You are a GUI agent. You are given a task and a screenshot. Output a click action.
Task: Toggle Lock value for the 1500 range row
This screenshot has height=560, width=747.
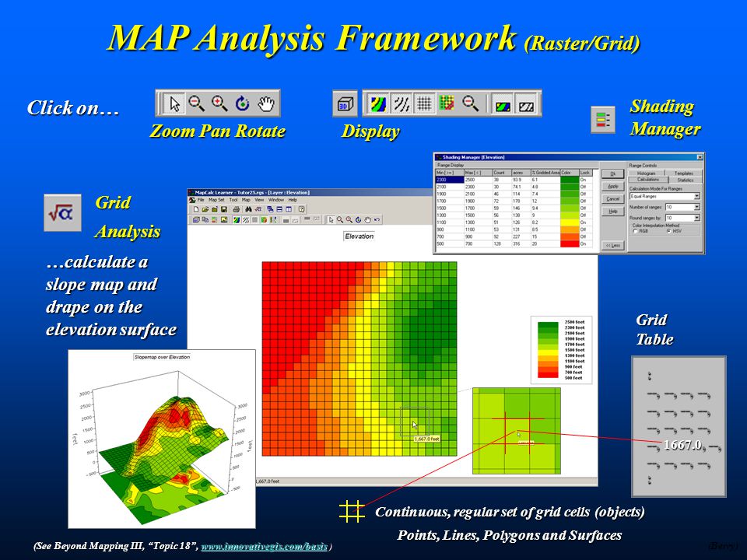585,208
